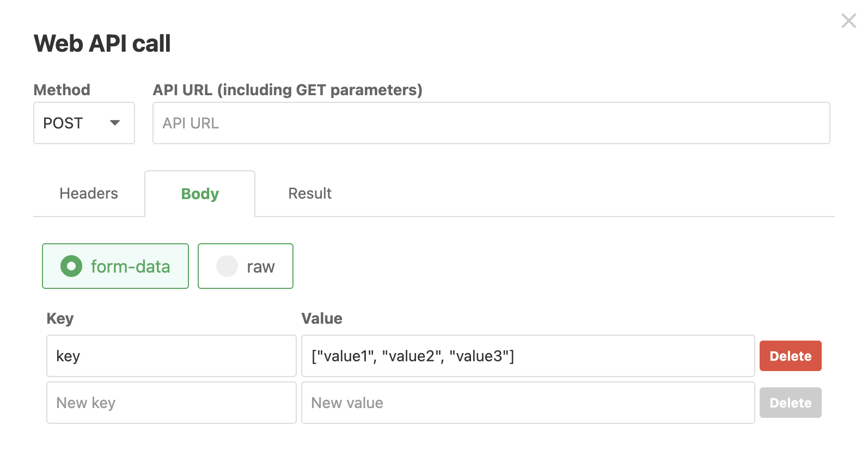Select the Body tab
The width and height of the screenshot is (868, 469).
pos(200,194)
